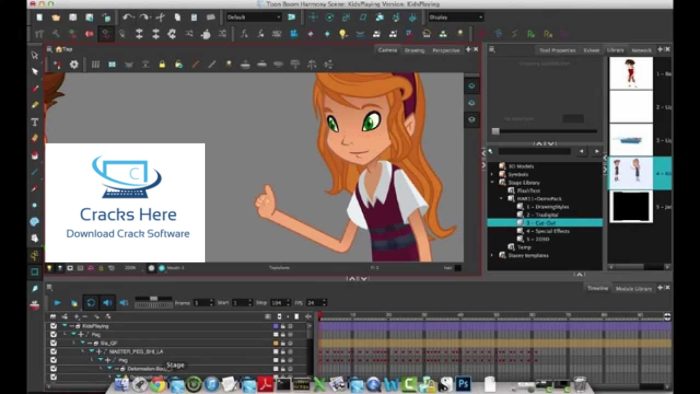The width and height of the screenshot is (700, 394).
Task: Click the Photoshop icon in the Dock
Action: pos(463,384)
